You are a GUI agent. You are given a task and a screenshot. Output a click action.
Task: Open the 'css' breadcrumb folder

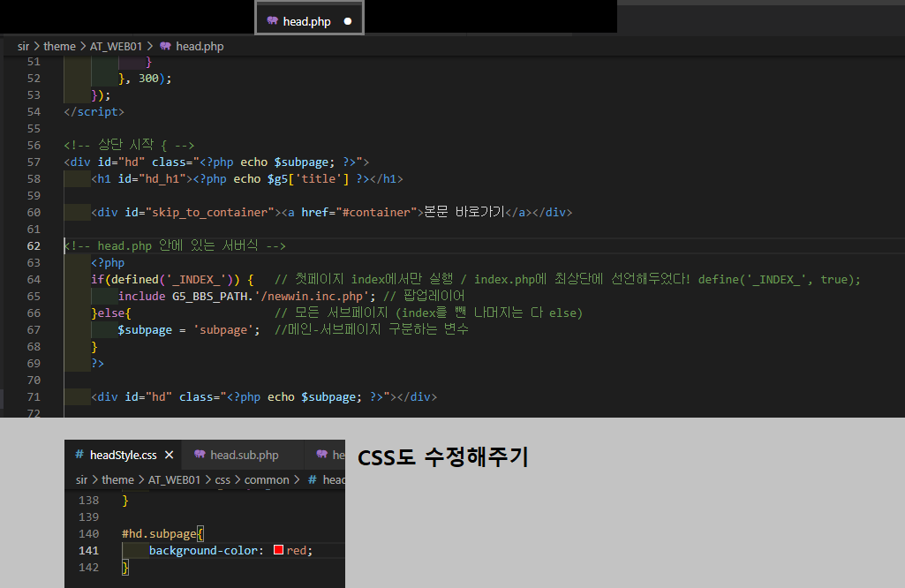tap(222, 479)
